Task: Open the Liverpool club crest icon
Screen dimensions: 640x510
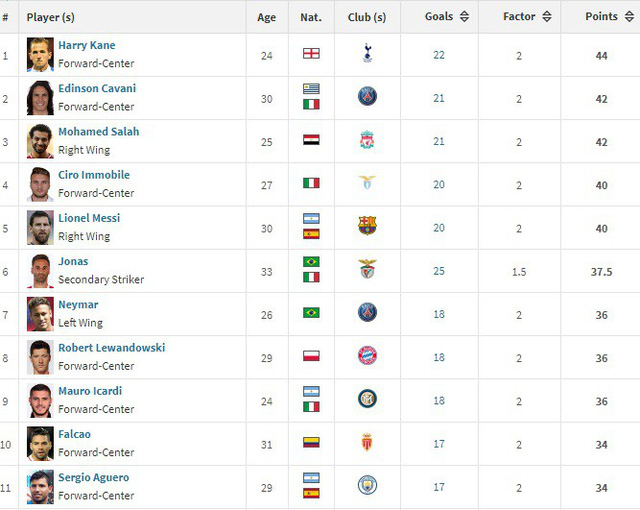Action: (x=367, y=140)
